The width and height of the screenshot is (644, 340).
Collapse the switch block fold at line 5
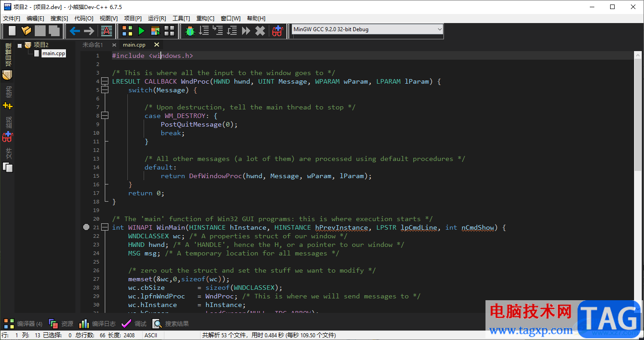[x=105, y=90]
